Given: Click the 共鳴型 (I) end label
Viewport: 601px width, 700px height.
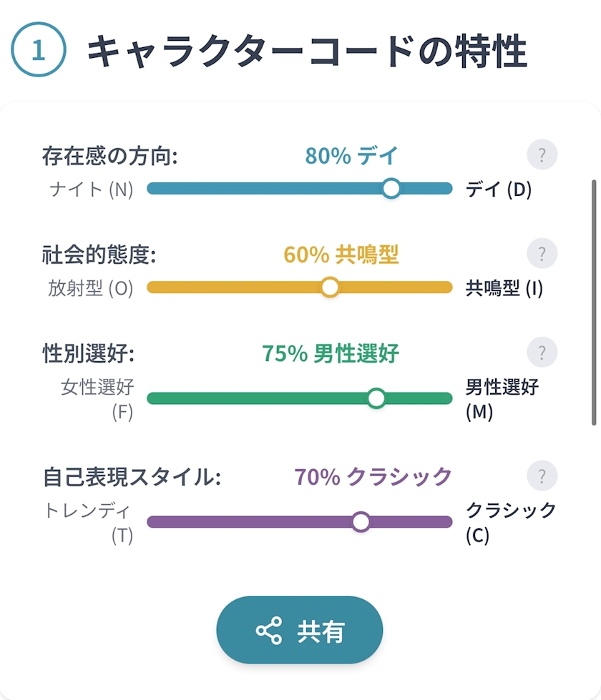Looking at the screenshot, I should [504, 289].
